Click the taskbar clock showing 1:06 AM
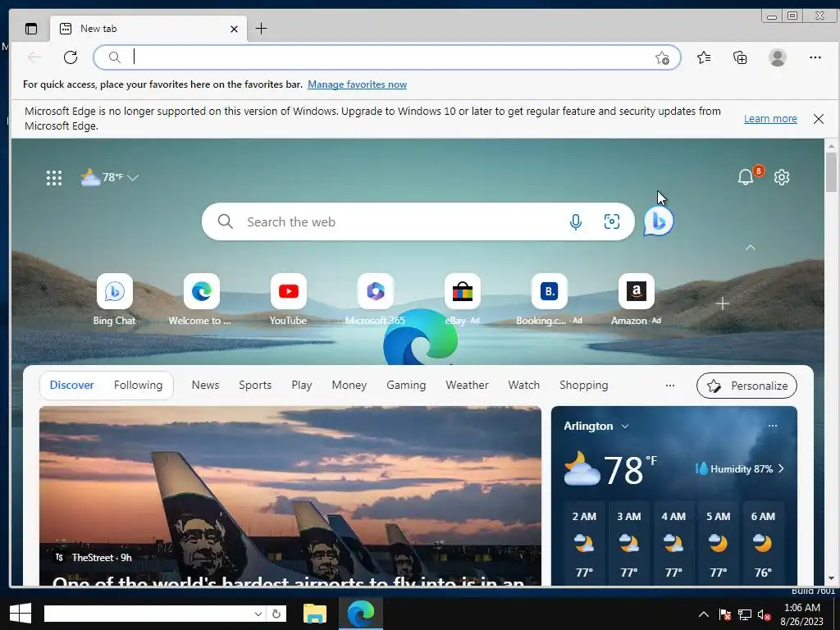Viewport: 840px width, 630px height. tap(801, 614)
